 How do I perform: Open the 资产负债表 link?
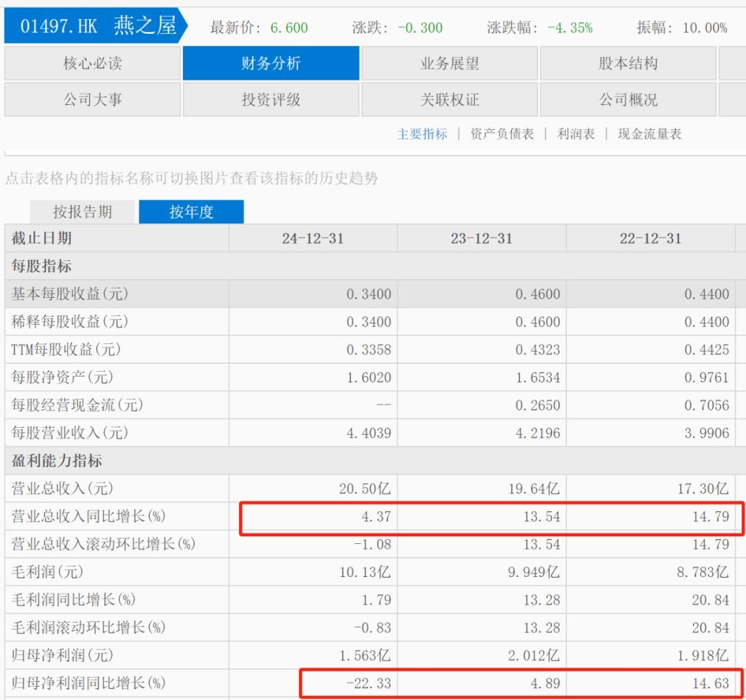[502, 134]
